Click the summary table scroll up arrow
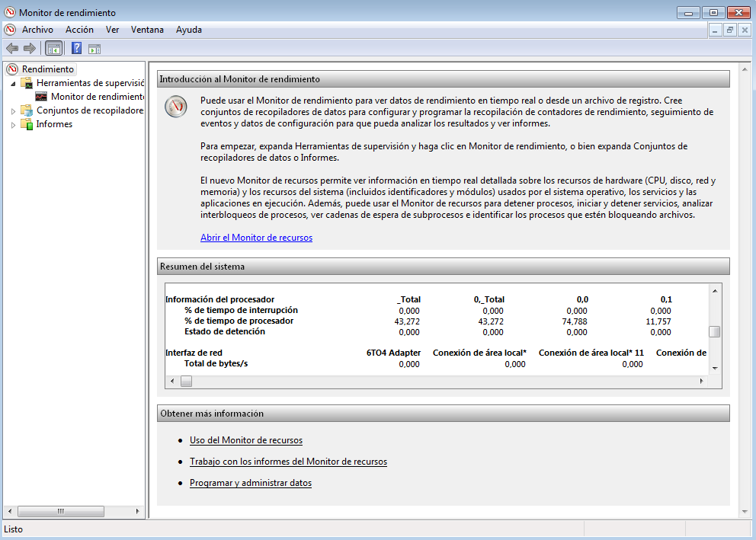 point(715,290)
